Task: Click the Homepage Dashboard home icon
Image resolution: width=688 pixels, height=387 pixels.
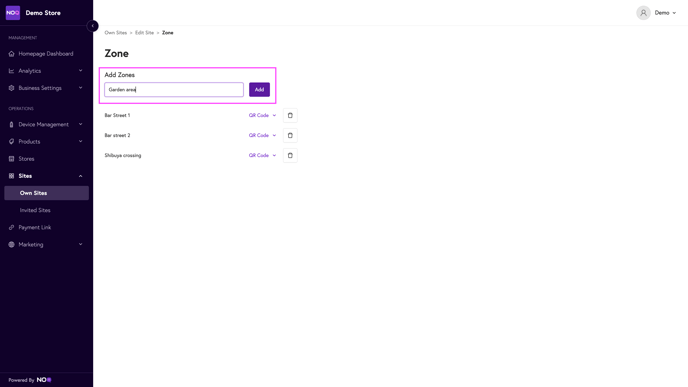Action: tap(11, 54)
